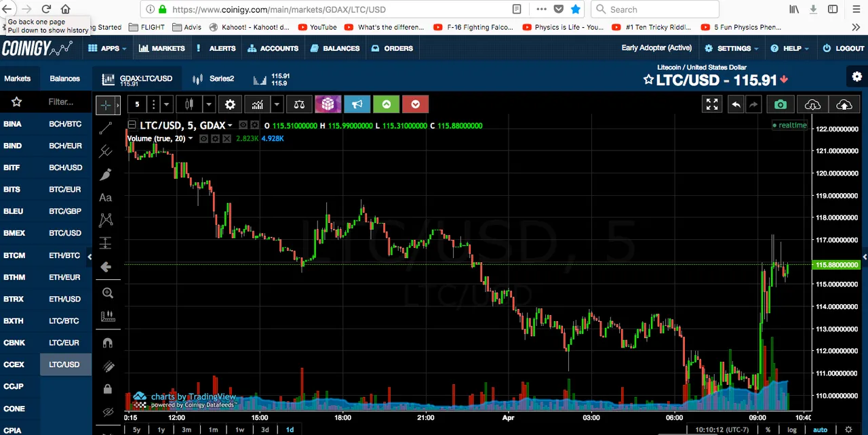Image resolution: width=868 pixels, height=435 pixels.
Task: Select the long position prediction tool
Action: coord(106,243)
